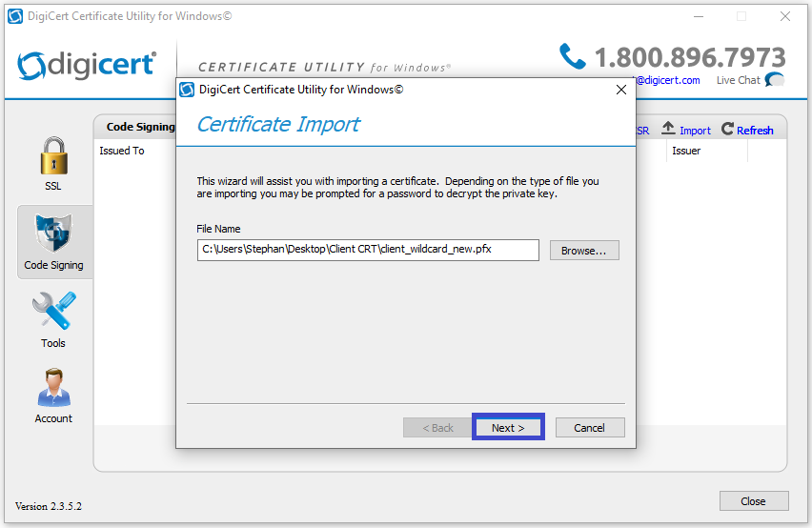Click the Certificate Import heading
This screenshot has height=528, width=812.
(278, 124)
